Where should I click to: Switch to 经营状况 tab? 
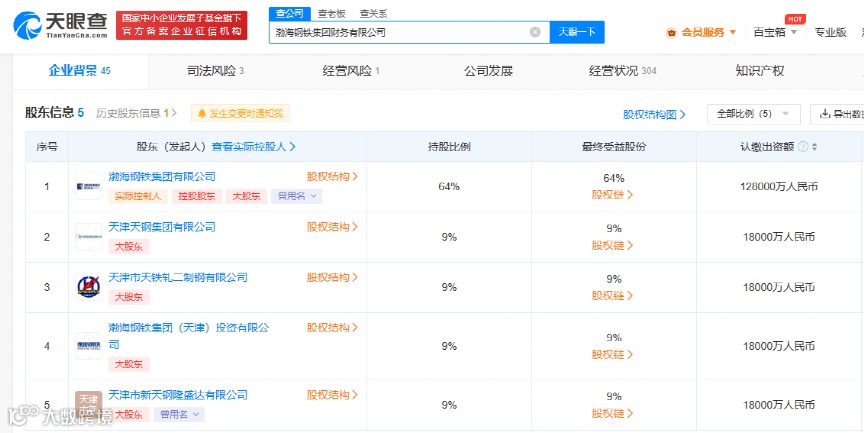[x=622, y=71]
